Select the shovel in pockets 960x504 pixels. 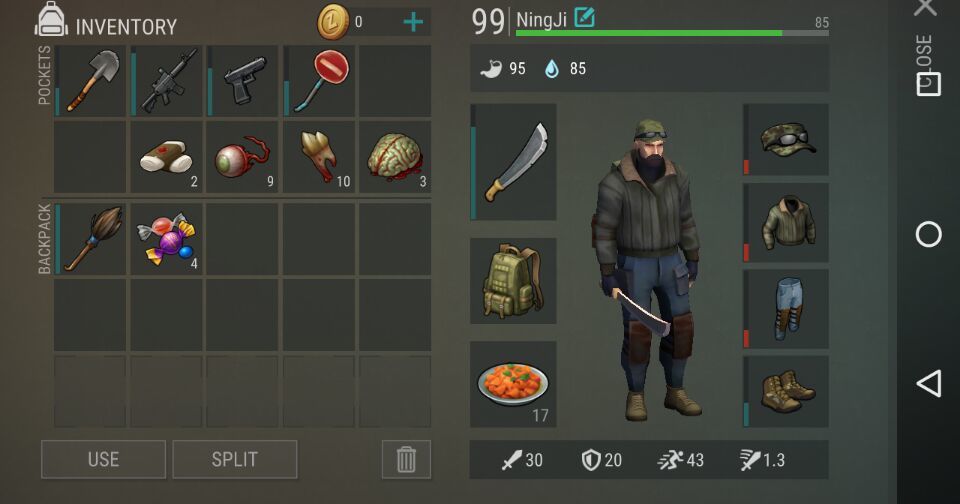[x=91, y=81]
